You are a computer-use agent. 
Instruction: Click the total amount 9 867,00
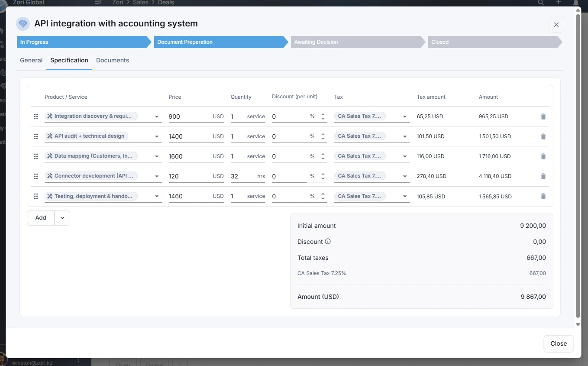point(533,297)
